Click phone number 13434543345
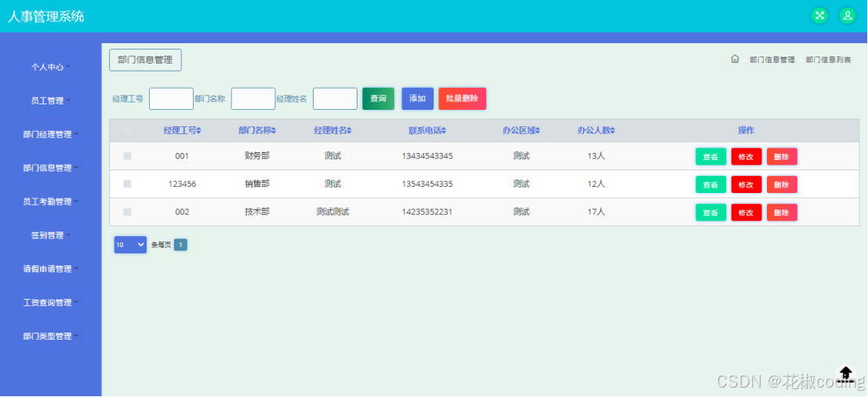Screen dimensions: 868x397 [x=427, y=156]
